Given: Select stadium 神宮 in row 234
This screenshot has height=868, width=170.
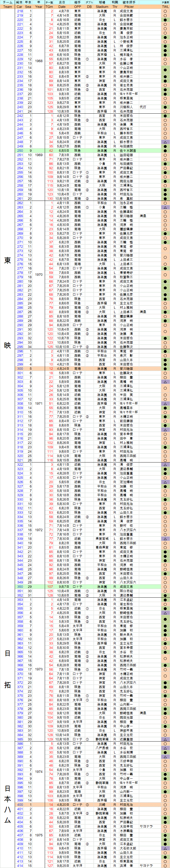Looking at the screenshot, I should tap(102, 81).
